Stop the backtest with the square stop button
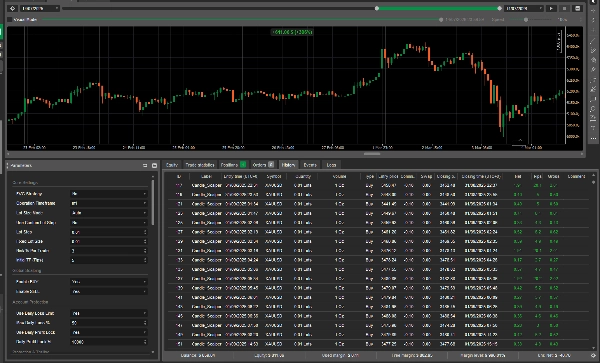The height and width of the screenshot is (363, 600). pos(564,8)
